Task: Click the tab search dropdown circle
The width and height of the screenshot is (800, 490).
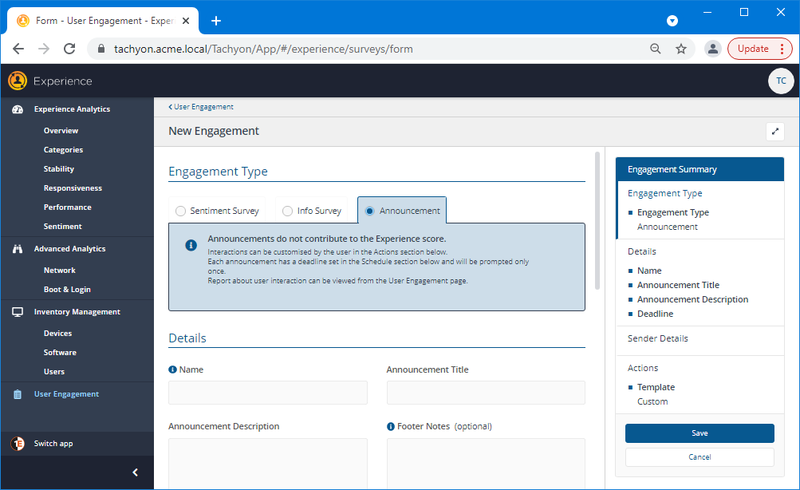Action: pyautogui.click(x=672, y=21)
